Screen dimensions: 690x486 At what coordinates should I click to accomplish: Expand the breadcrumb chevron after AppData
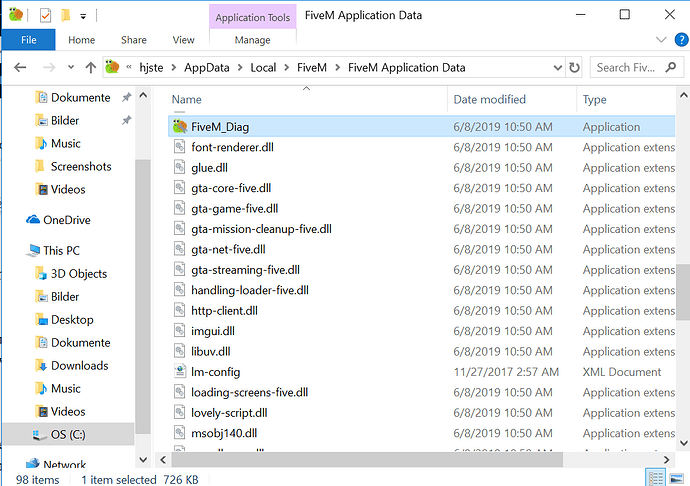tap(240, 68)
